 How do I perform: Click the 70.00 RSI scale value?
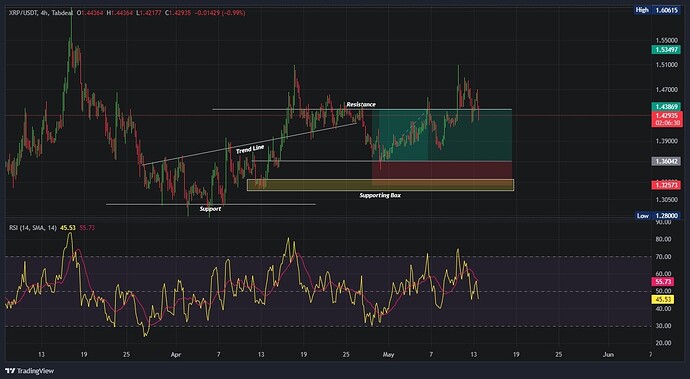(x=663, y=257)
